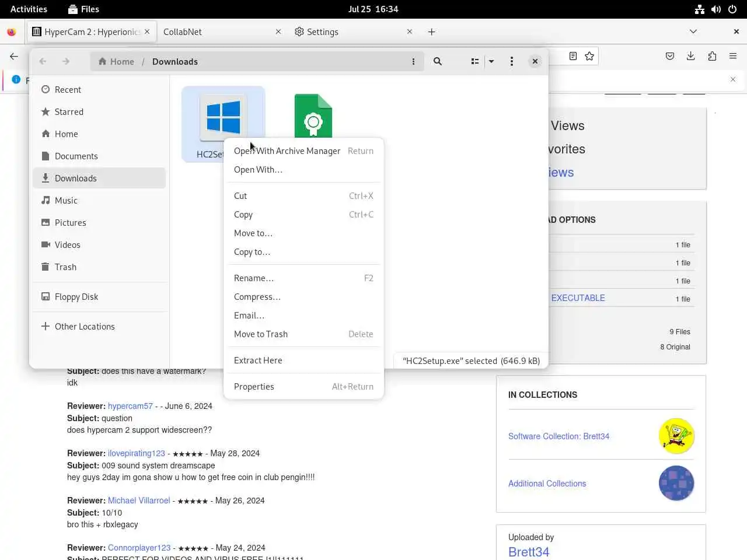This screenshot has width=747, height=560.
Task: Open Properties from context menu
Action: pyautogui.click(x=303, y=386)
